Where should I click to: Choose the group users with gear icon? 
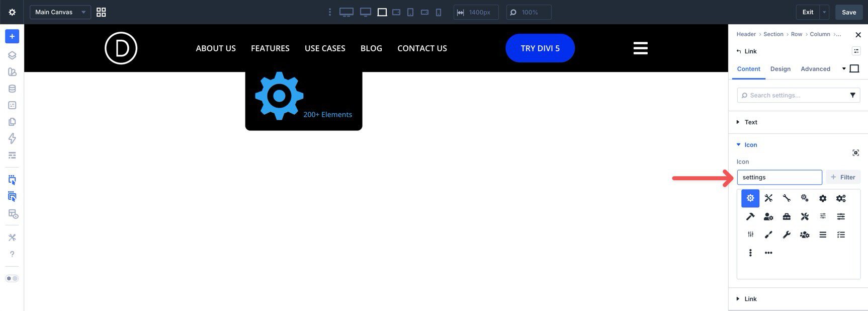pyautogui.click(x=805, y=235)
